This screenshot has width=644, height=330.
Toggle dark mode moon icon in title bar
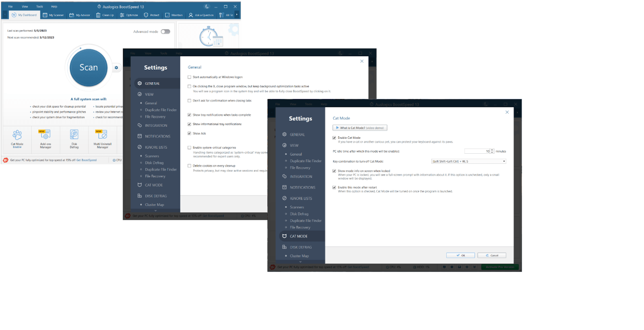tap(207, 6)
